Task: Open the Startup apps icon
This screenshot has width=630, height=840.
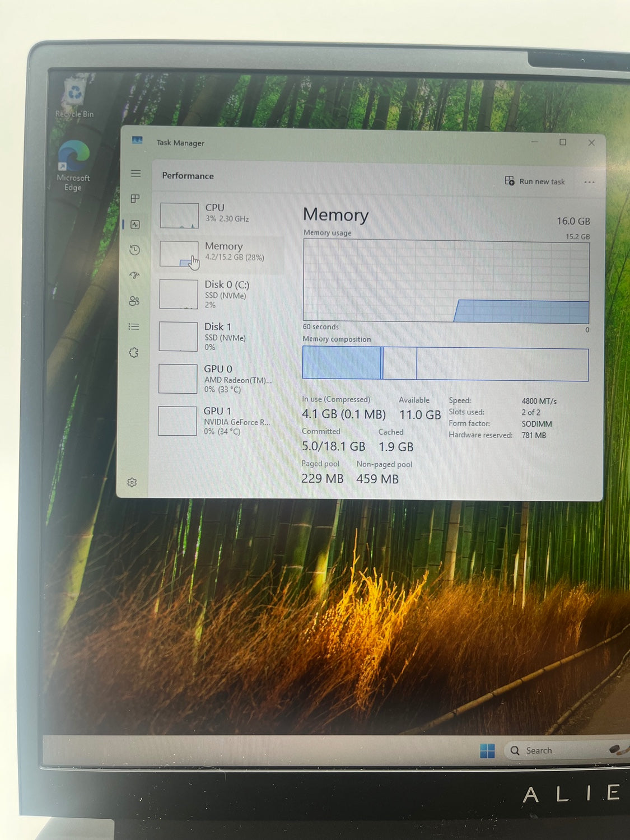Action: [x=134, y=276]
